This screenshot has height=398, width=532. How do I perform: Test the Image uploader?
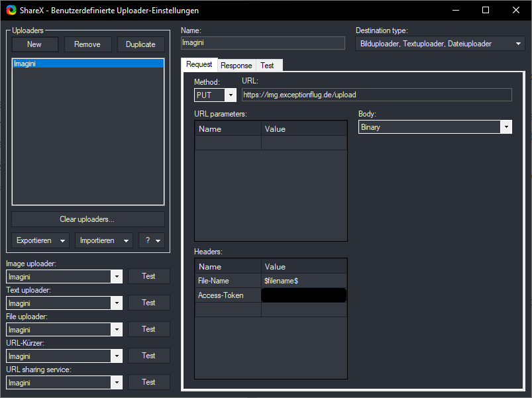pos(148,276)
